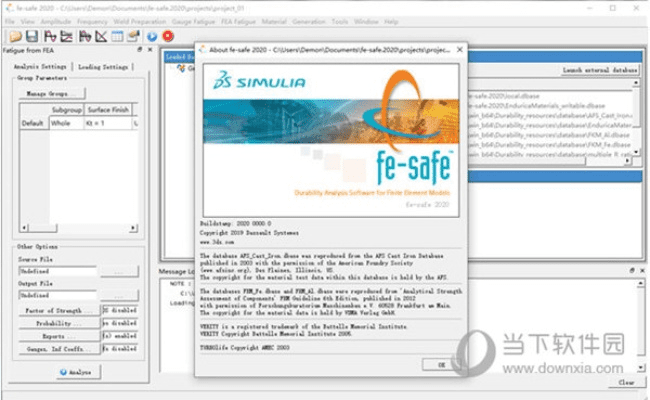650x400 pixels.
Task: Click OK in the About dialog
Action: pyautogui.click(x=441, y=365)
